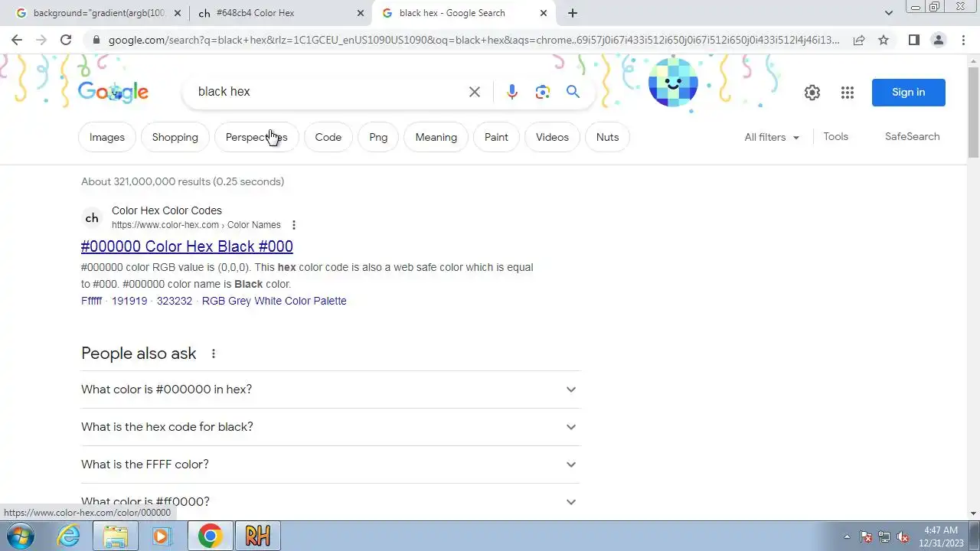
Task: Click the blue search magnifier icon
Action: [x=573, y=92]
